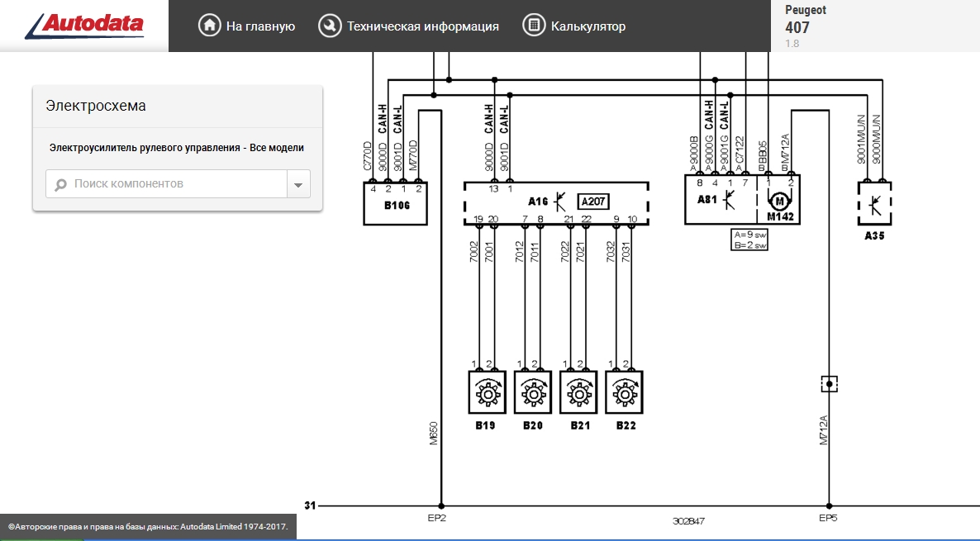This screenshot has height=541, width=980.
Task: Click the Autodata logo
Action: coord(84,26)
